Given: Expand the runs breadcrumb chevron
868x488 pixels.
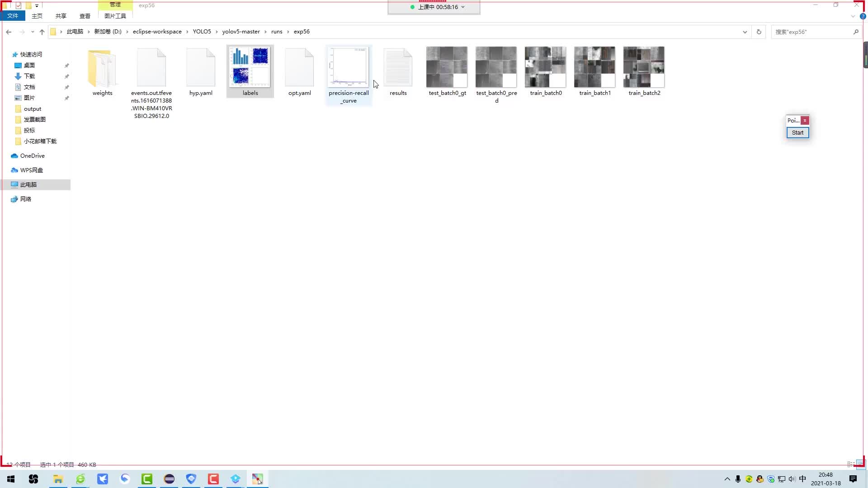Looking at the screenshot, I should coord(288,32).
